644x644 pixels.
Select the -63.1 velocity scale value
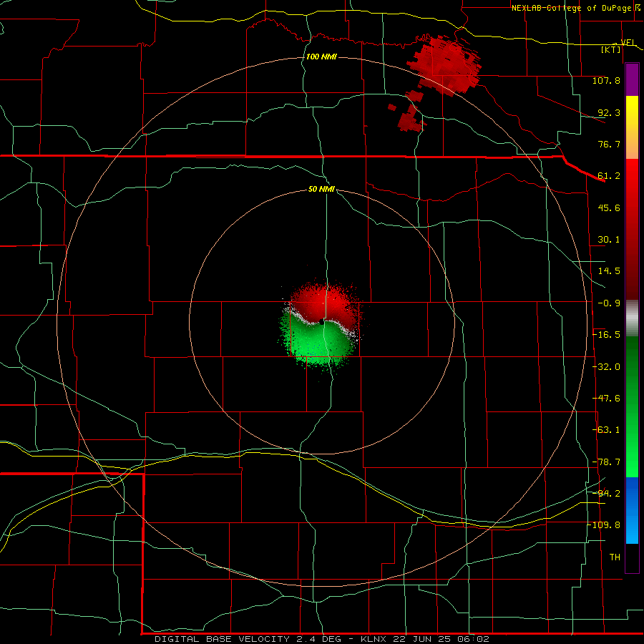tap(606, 430)
